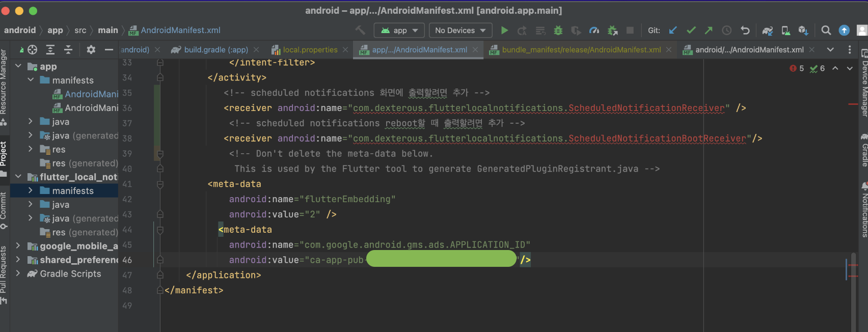Viewport: 868px width, 332px height.
Task: Run the app with green play button
Action: pyautogui.click(x=504, y=31)
